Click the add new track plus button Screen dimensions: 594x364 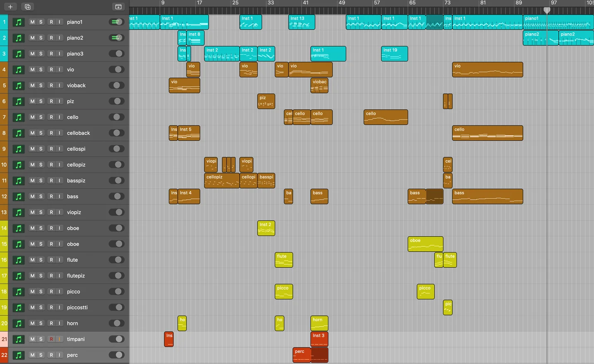pyautogui.click(x=10, y=7)
